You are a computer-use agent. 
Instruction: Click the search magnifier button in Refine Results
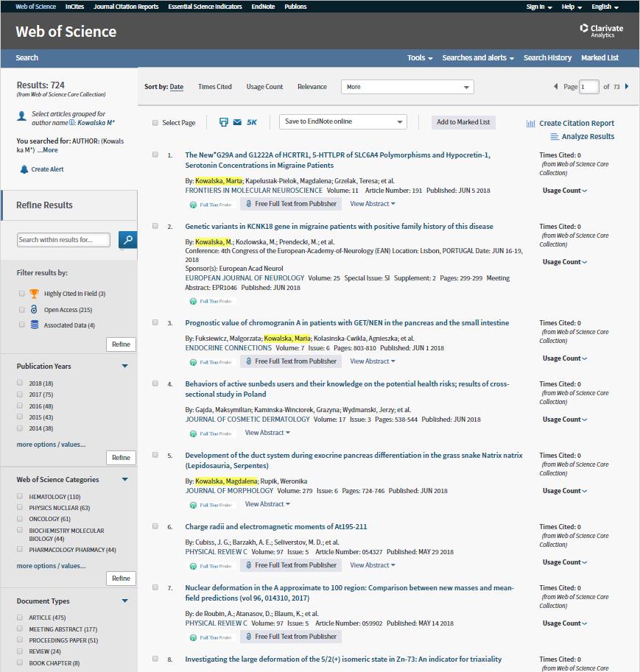point(128,239)
